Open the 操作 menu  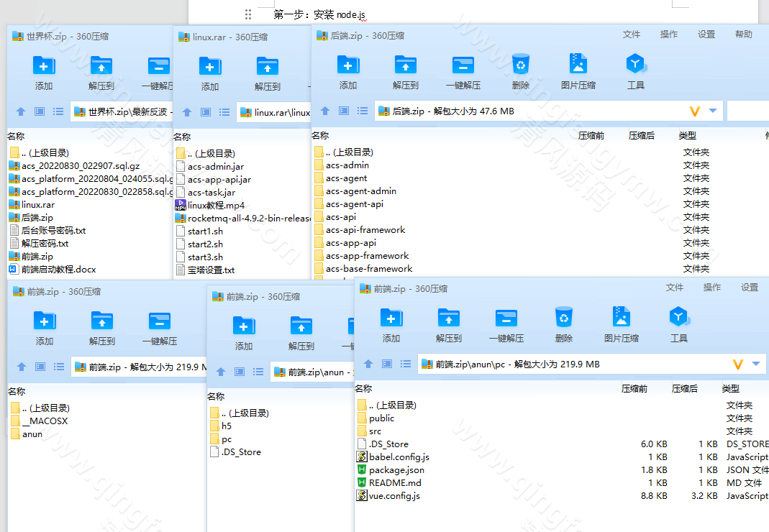(x=669, y=34)
